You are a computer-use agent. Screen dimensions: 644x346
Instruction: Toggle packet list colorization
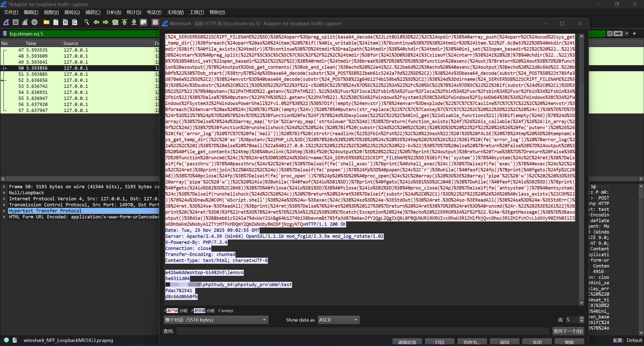[x=155, y=22]
